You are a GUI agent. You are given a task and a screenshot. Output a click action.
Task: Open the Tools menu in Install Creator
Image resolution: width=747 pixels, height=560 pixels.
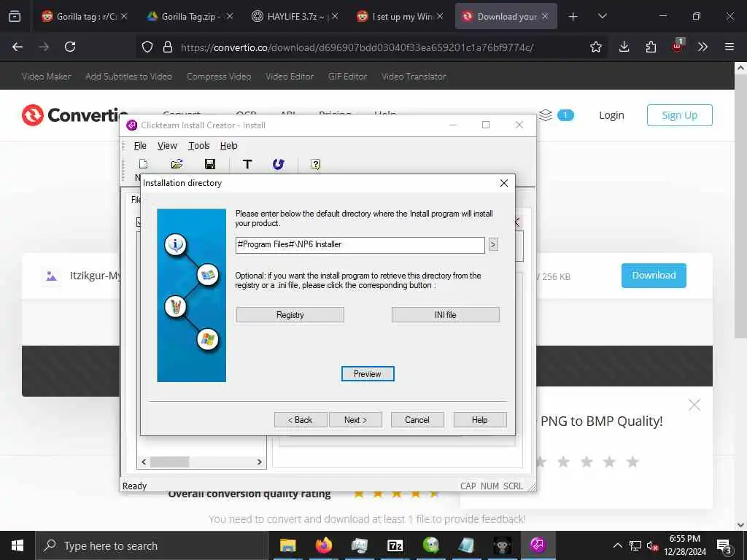(199, 146)
